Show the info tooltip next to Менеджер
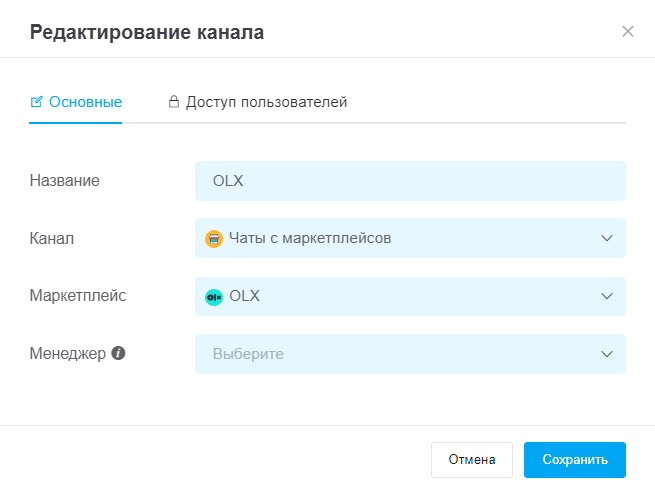Screen dimensions: 655x490 (119, 353)
